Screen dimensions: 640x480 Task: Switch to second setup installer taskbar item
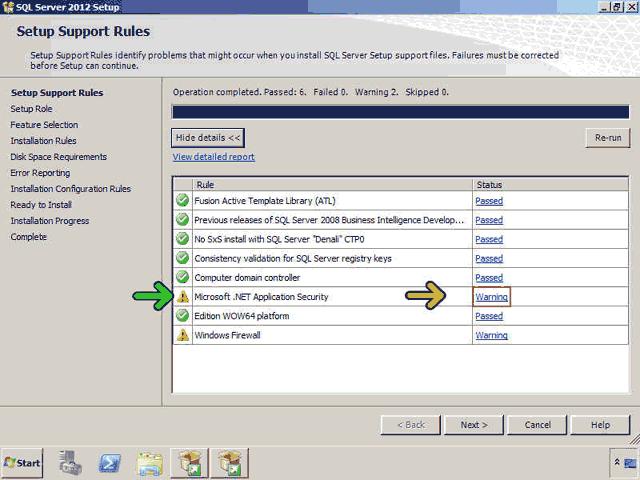point(229,463)
